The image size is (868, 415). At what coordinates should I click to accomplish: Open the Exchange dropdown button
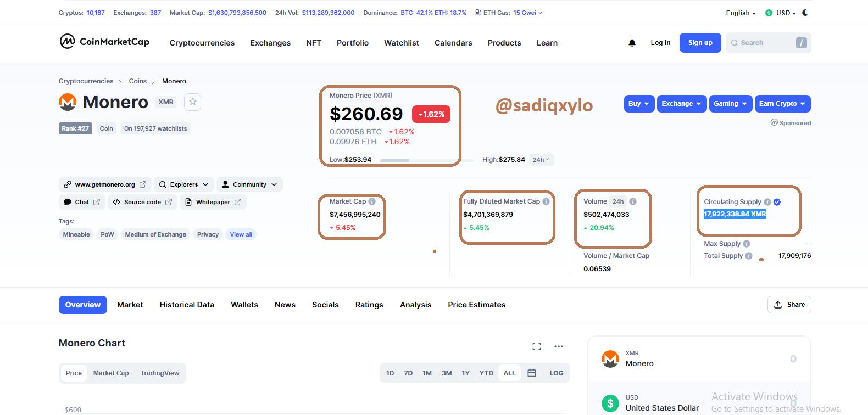coord(682,104)
